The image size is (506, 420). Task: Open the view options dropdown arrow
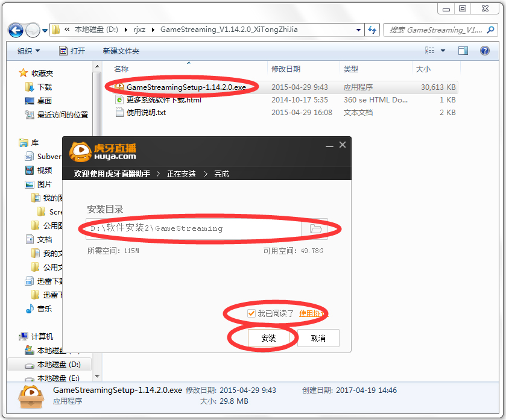(x=443, y=51)
